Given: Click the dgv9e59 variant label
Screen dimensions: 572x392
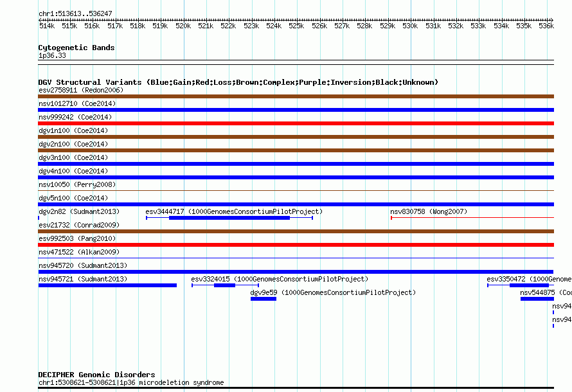Looking at the screenshot, I should [x=333, y=292].
